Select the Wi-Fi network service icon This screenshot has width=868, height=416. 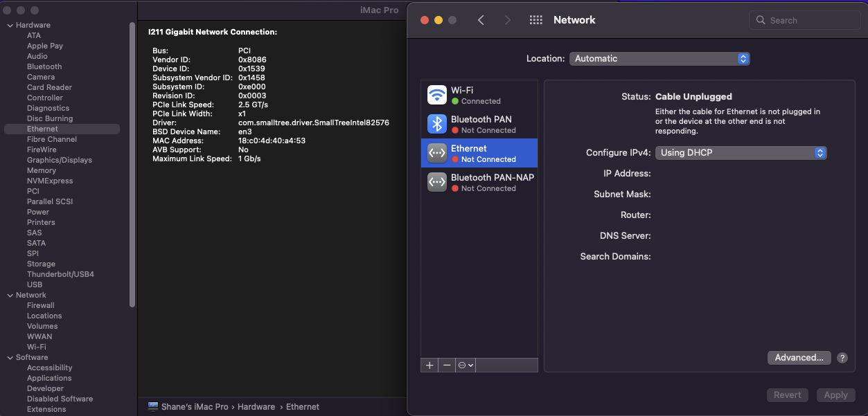[x=437, y=95]
